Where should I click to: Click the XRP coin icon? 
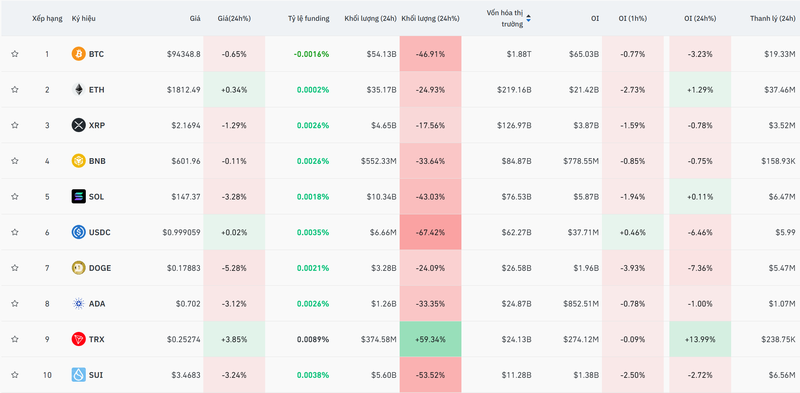(x=79, y=125)
